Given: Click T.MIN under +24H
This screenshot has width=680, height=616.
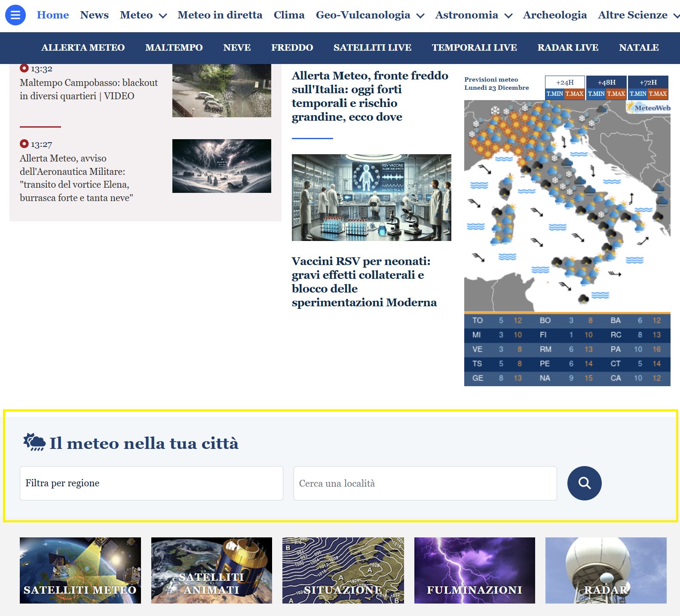Looking at the screenshot, I should tap(554, 94).
